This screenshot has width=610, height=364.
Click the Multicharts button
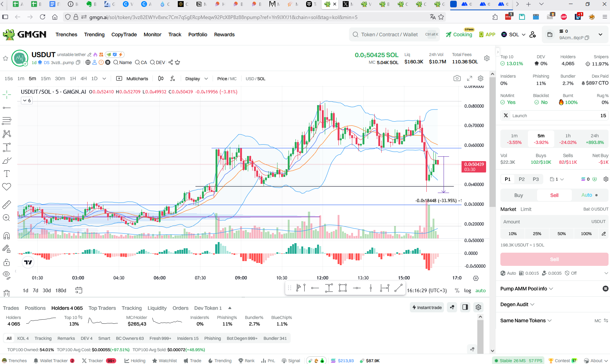pyautogui.click(x=132, y=78)
